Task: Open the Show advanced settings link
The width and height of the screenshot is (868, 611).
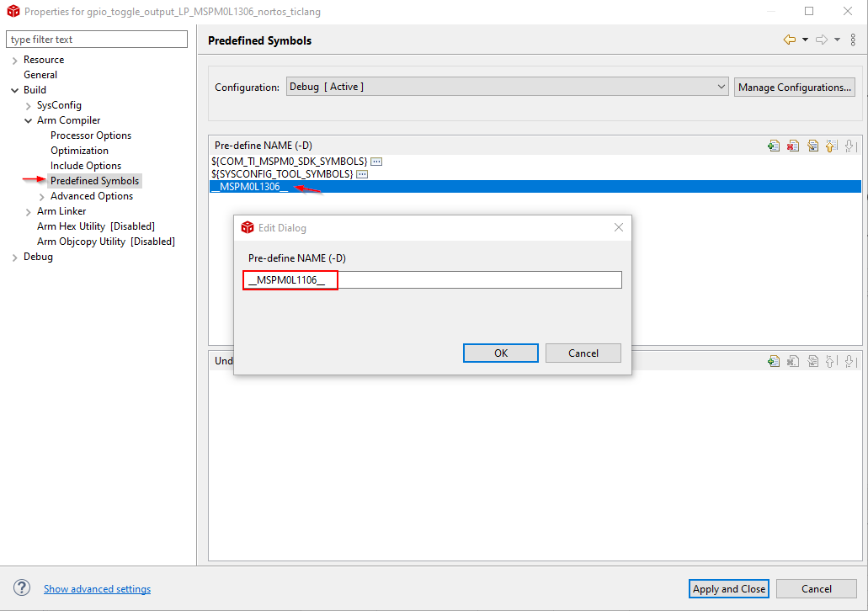Action: click(97, 589)
